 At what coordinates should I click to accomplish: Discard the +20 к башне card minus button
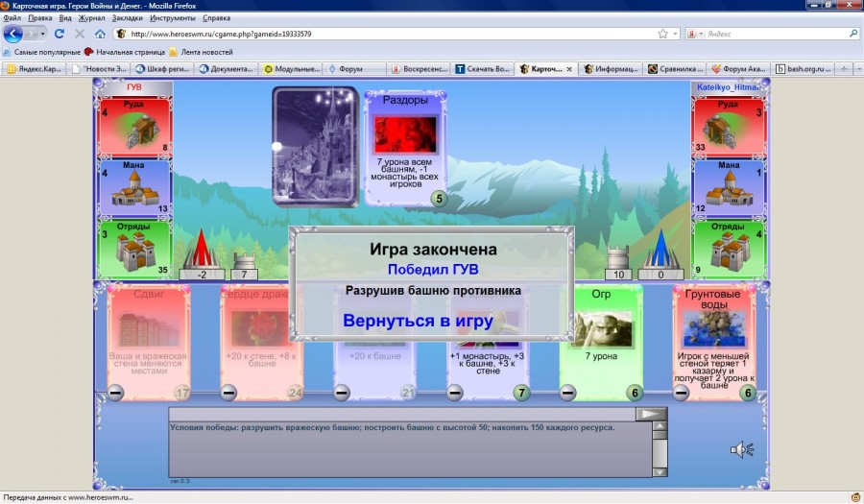point(342,393)
